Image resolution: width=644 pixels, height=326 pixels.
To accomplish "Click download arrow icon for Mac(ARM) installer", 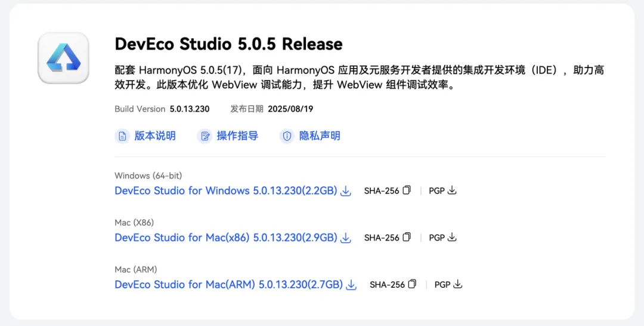I will click(x=351, y=284).
